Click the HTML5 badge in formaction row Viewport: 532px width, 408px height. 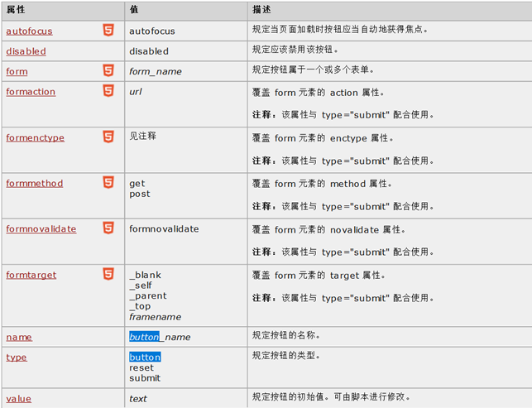point(108,91)
